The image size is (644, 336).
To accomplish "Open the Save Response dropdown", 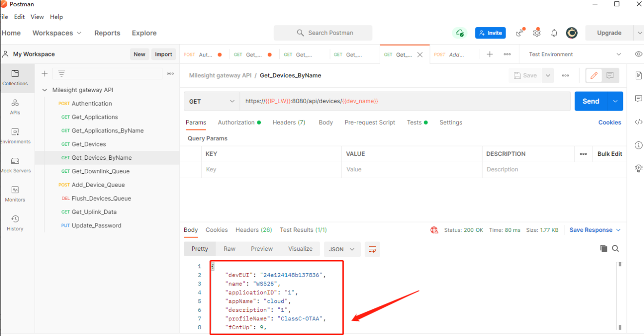I will click(595, 230).
